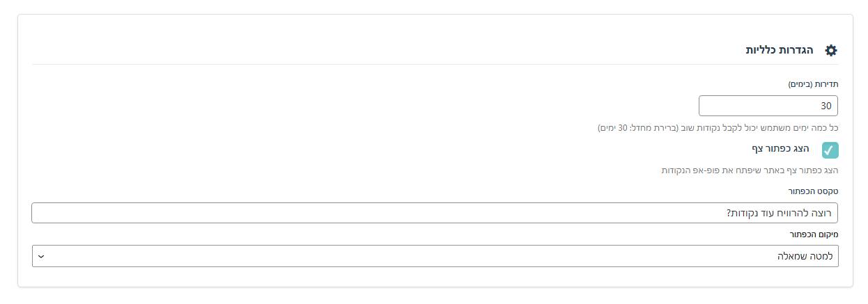The image size is (868, 304).
Task: Click the empty left side of the frequency row
Action: (348, 106)
